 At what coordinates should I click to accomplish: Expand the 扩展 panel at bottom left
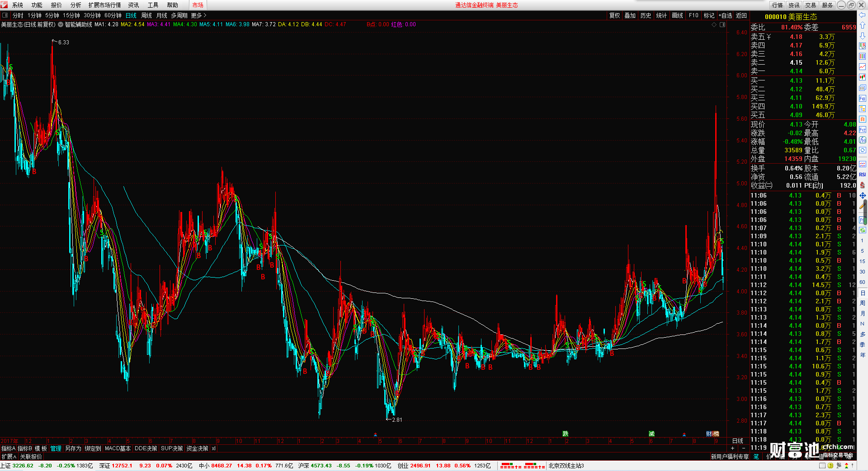pos(9,457)
